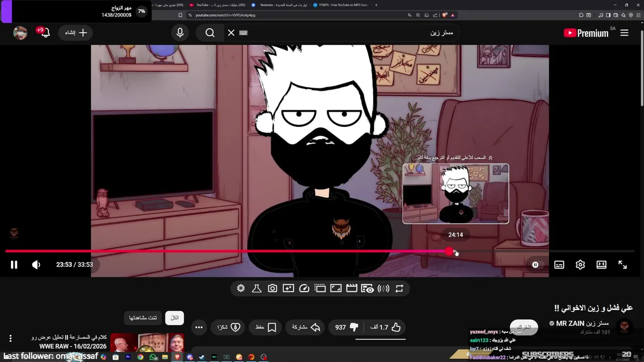Click مشاركة share button

click(x=306, y=327)
